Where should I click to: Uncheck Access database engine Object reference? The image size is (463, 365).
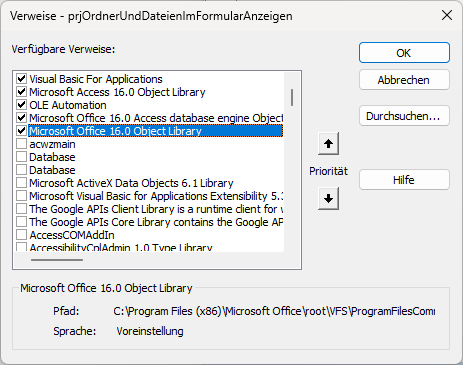point(22,118)
